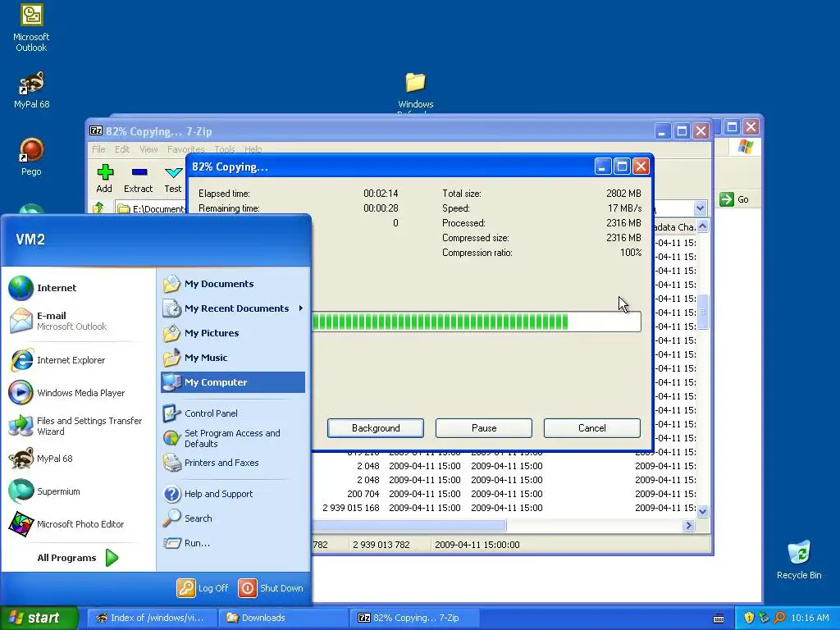Viewport: 840px width, 630px height.
Task: Open the Help menu in 7-Zip
Action: 253,149
